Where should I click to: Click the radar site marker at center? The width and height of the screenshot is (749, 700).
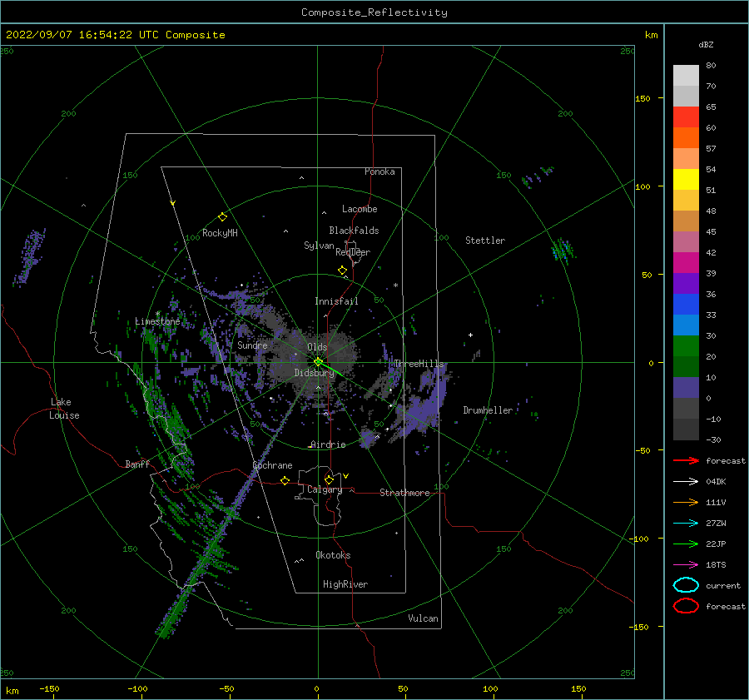(x=318, y=362)
